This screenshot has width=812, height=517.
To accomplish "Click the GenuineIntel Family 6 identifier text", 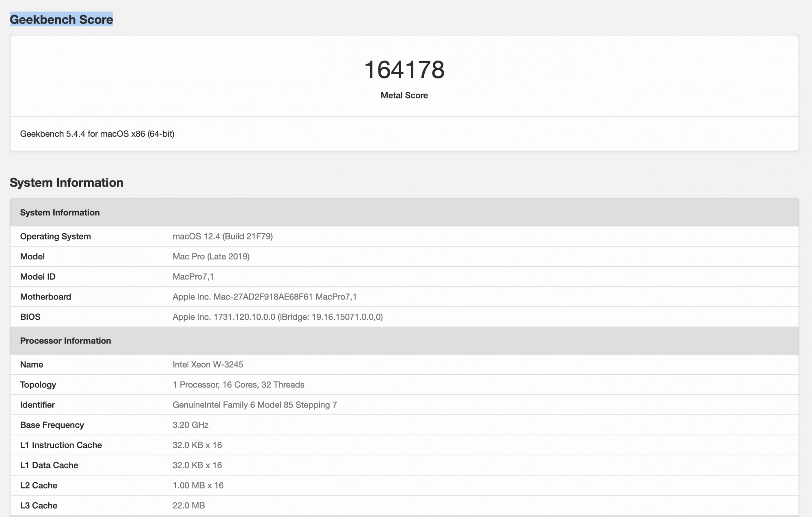I will tap(255, 405).
